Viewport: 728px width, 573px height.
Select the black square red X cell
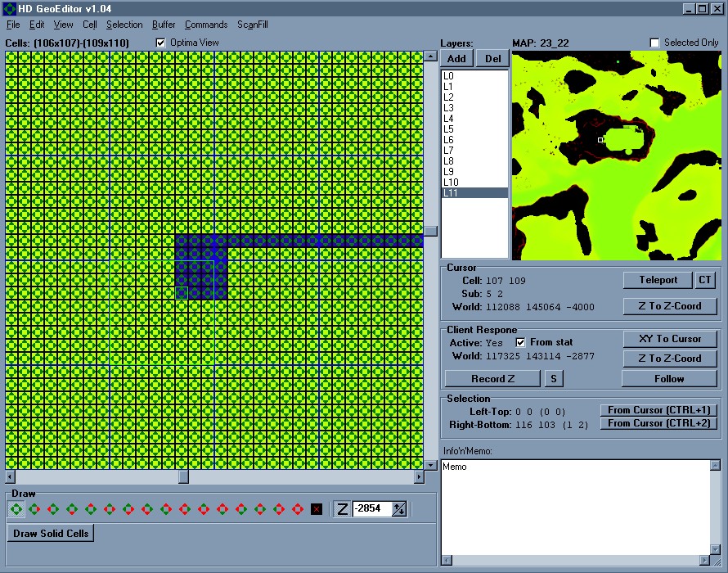[x=317, y=509]
